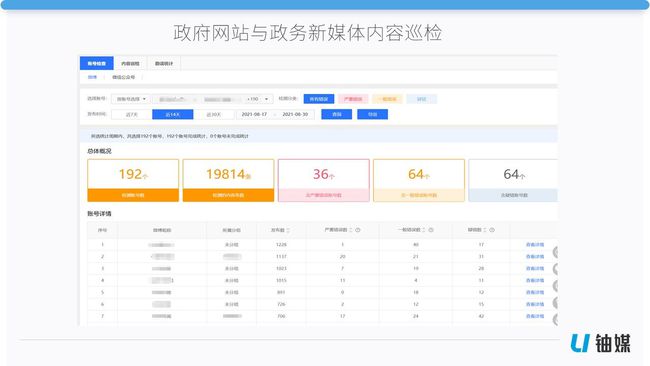The image size is (650, 366).
Task: Click publish count 1226 in row 1
Action: click(281, 245)
